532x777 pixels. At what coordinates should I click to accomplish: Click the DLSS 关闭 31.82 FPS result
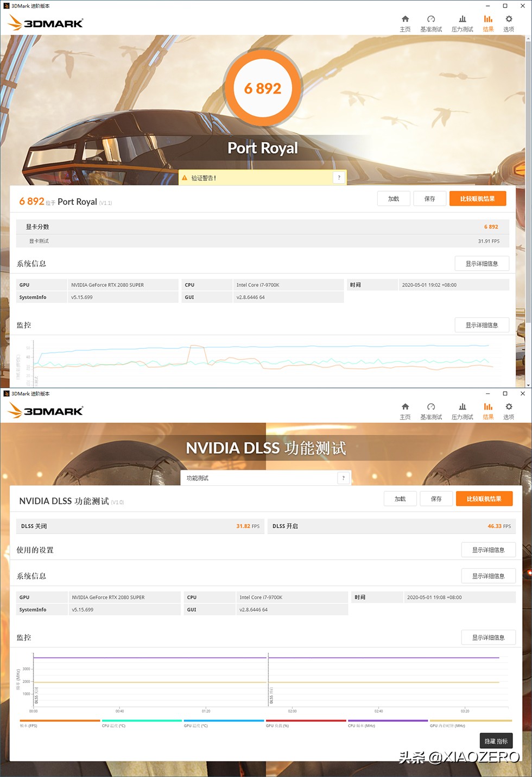click(140, 526)
